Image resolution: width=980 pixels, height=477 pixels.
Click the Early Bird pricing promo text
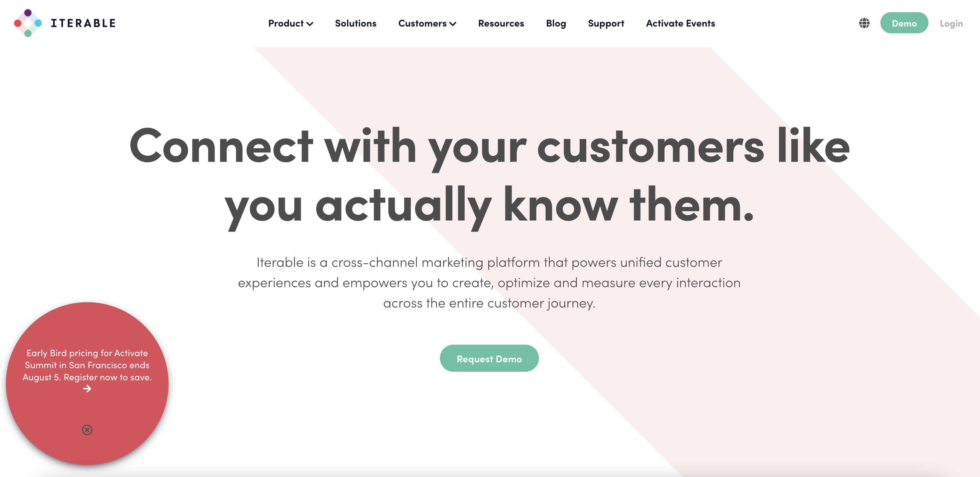pos(87,365)
